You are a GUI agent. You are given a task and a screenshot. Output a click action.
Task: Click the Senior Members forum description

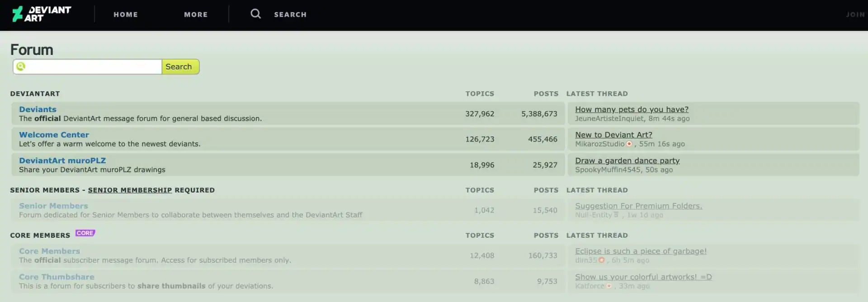tap(191, 215)
